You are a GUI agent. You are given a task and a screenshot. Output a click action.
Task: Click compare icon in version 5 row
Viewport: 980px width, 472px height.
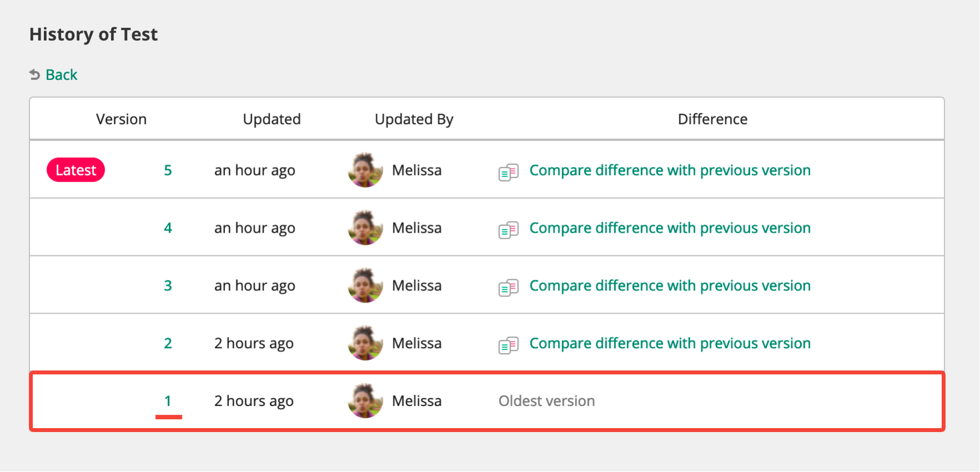coord(508,172)
